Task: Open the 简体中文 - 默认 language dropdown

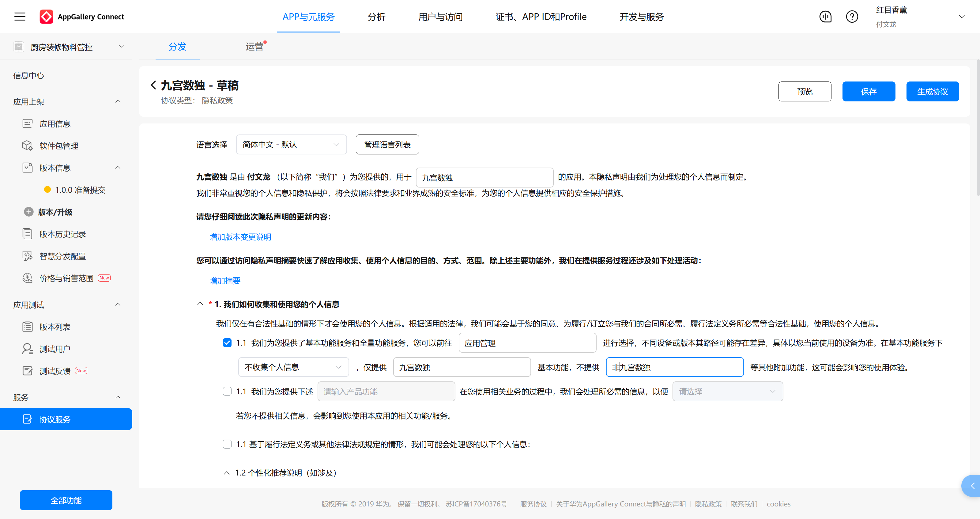Action: [x=292, y=145]
